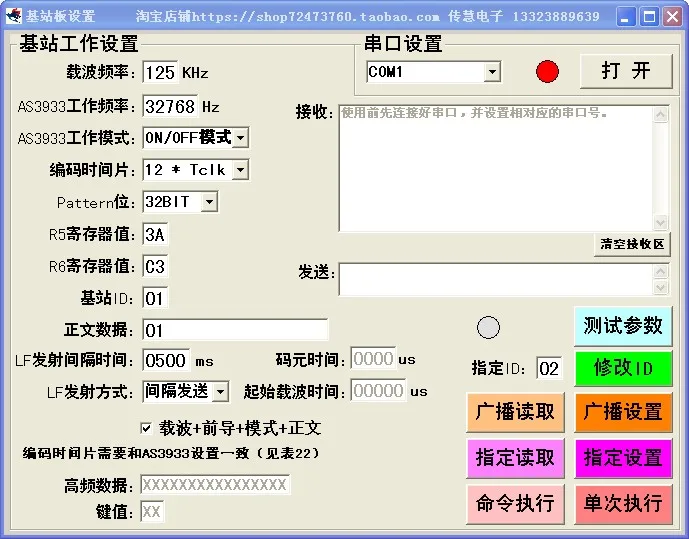
Task: Click the app icon in the title bar
Action: [x=14, y=16]
